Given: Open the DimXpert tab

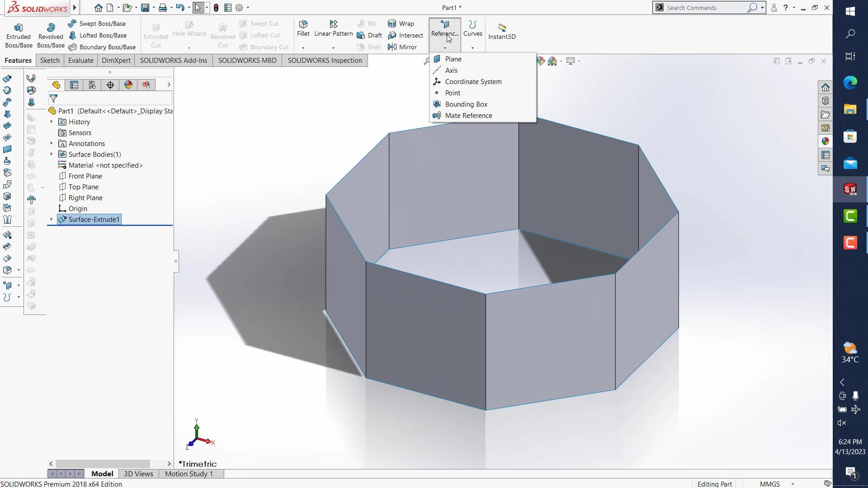Looking at the screenshot, I should pos(116,61).
